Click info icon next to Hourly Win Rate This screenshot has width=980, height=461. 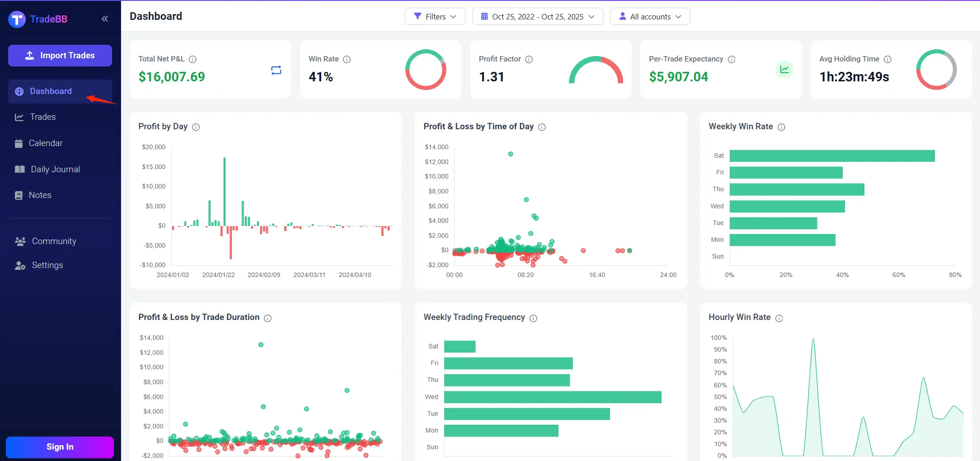pos(779,318)
